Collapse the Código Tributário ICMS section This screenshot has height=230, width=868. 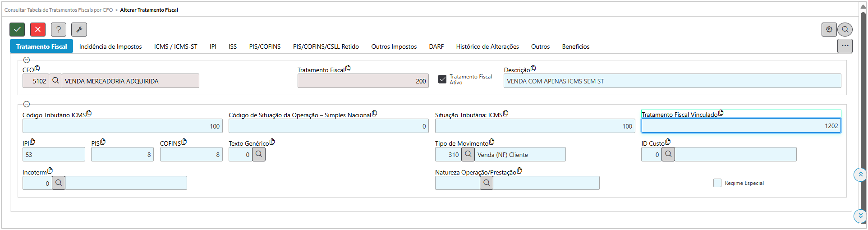27,104
